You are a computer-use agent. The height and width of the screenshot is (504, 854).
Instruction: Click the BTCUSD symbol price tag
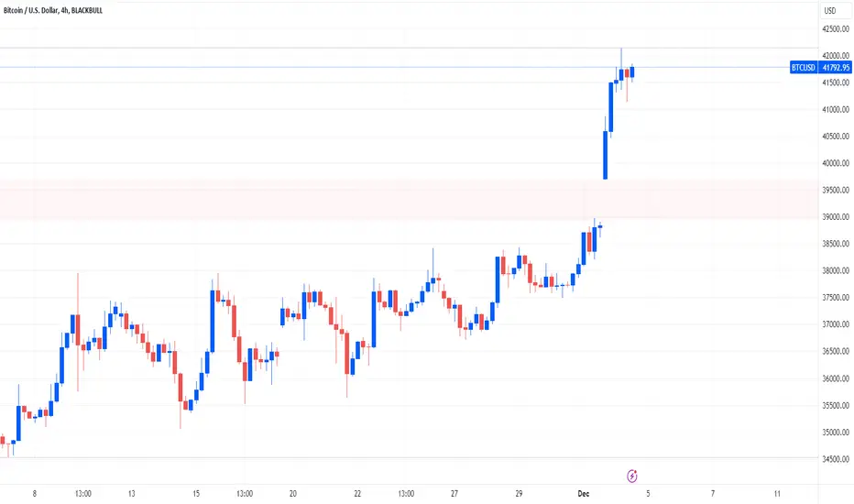[x=804, y=68]
